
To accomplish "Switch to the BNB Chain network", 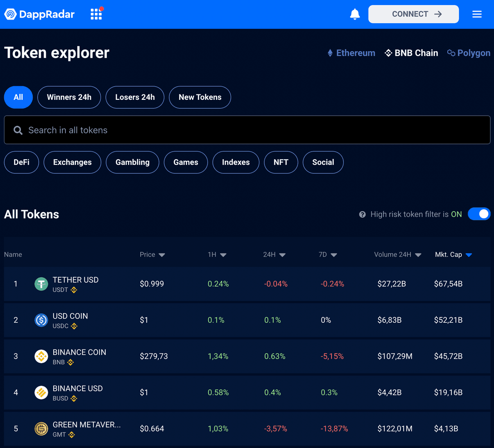I will click(x=411, y=53).
